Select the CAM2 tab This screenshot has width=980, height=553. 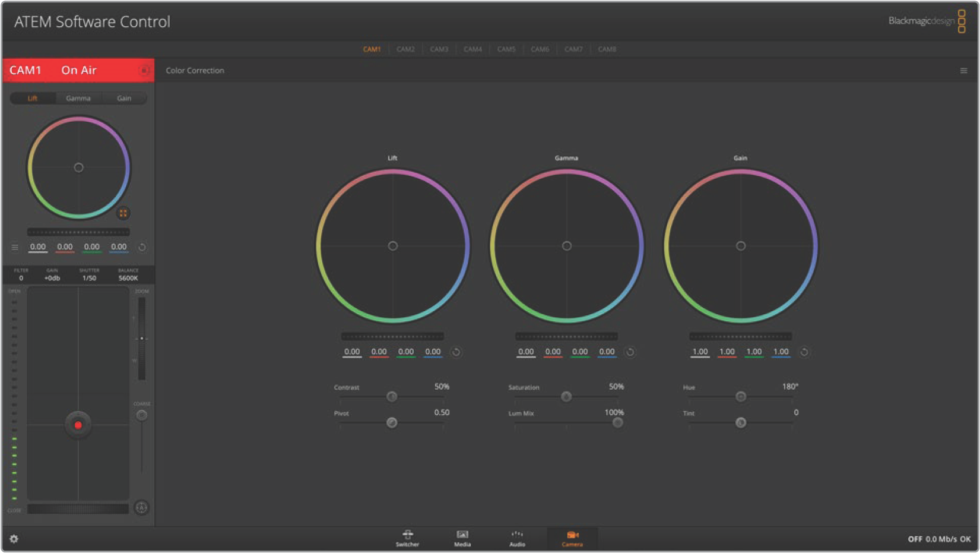pyautogui.click(x=405, y=49)
